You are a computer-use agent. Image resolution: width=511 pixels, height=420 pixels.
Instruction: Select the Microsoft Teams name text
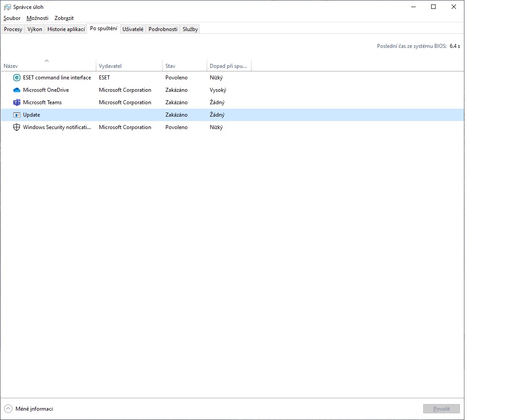point(43,102)
